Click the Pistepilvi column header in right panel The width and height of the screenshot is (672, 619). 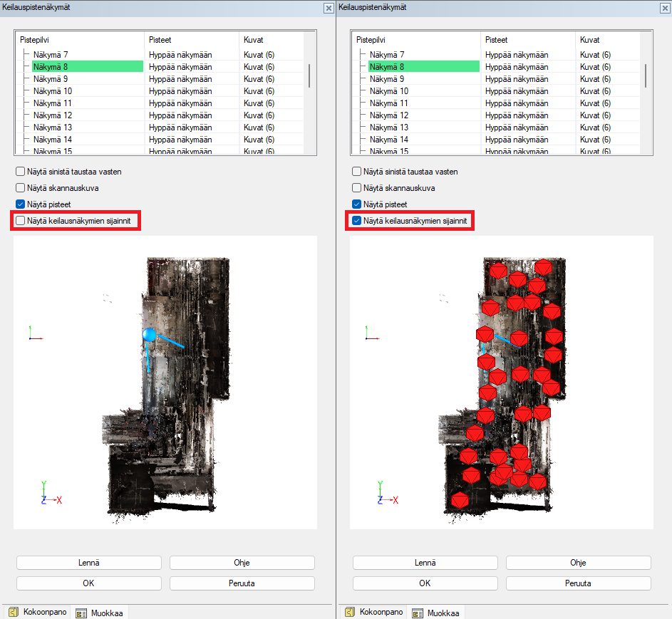374,40
